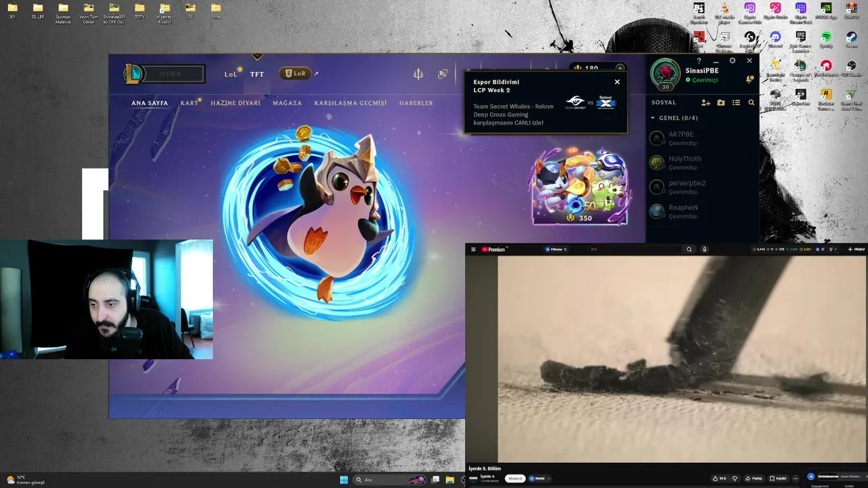Select friend perverpbe2

(703, 187)
